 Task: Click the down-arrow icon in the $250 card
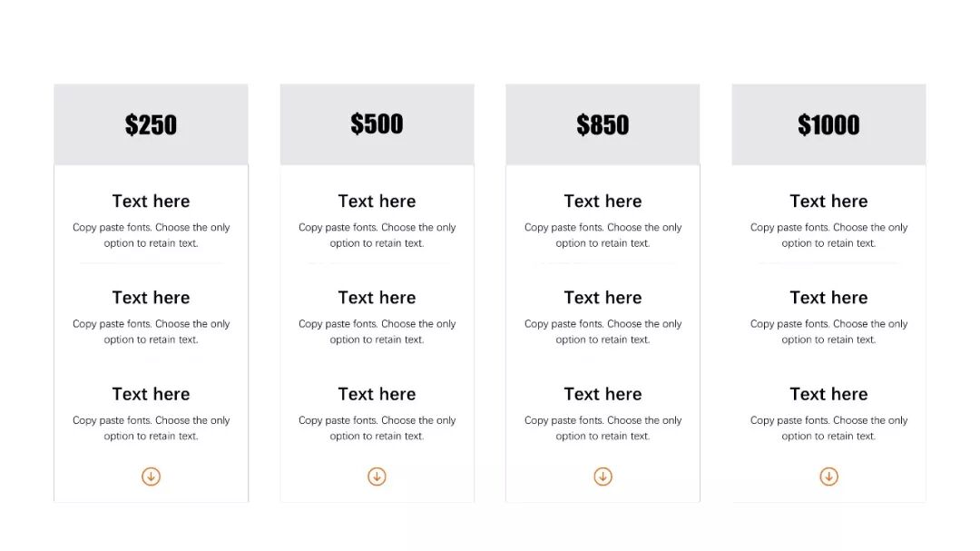(x=151, y=477)
